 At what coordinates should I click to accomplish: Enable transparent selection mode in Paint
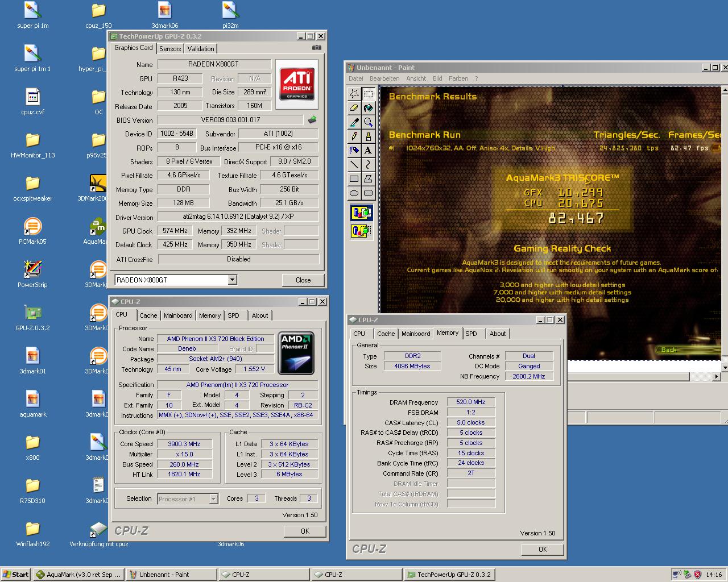tap(361, 231)
